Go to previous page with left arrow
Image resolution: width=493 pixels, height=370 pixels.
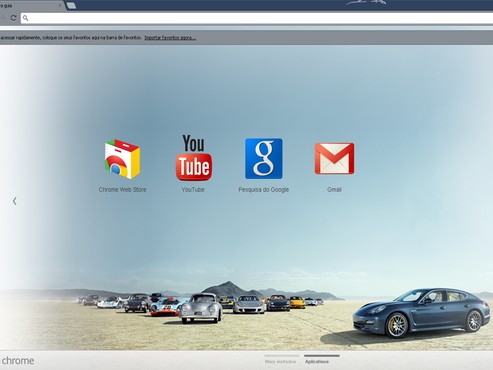(x=14, y=201)
